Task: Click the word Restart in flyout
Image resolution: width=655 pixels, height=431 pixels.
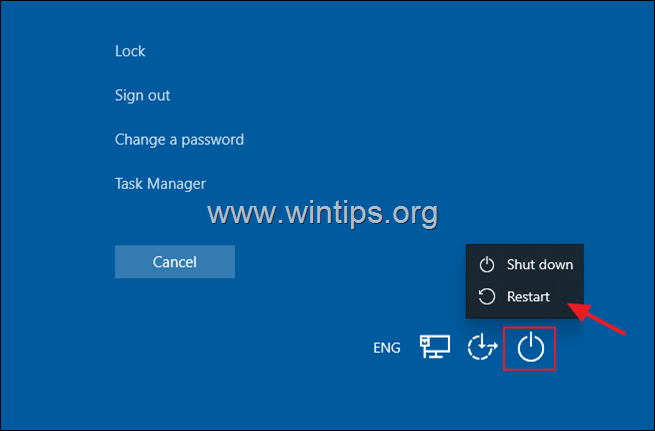Action: (x=528, y=297)
